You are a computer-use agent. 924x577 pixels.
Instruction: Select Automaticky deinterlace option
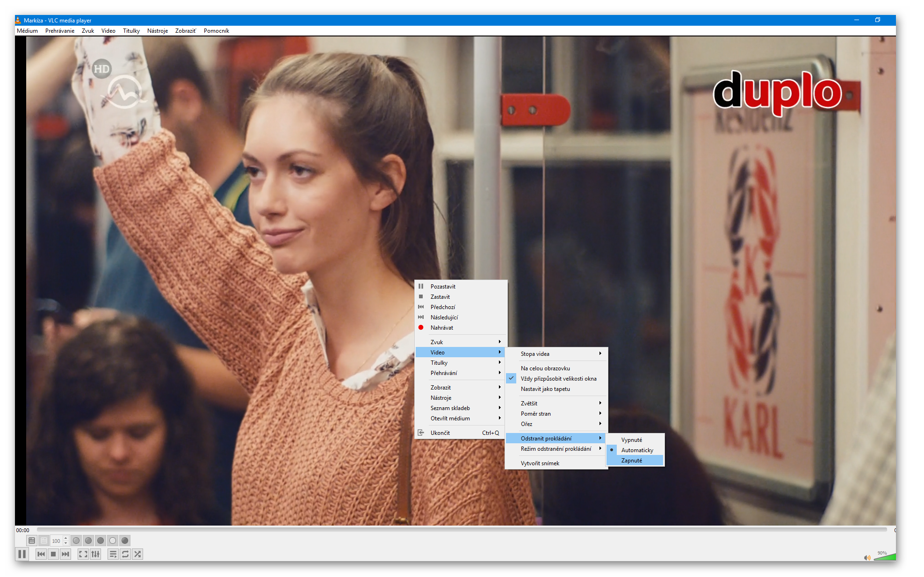pyautogui.click(x=637, y=450)
